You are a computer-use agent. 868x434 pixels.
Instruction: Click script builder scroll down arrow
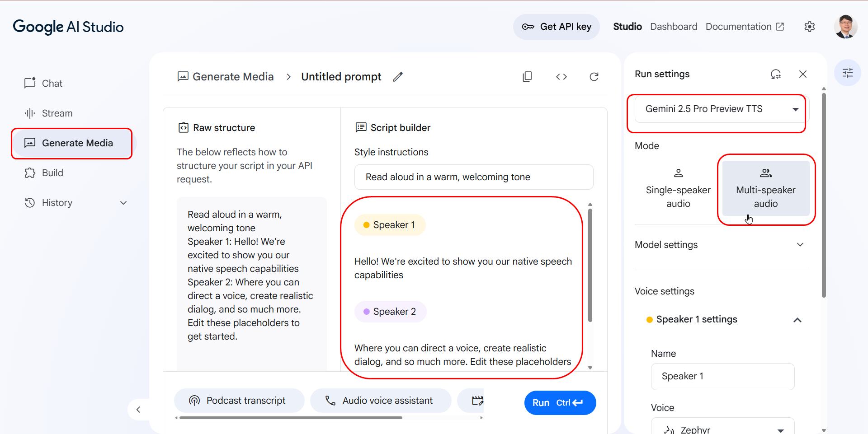(590, 368)
